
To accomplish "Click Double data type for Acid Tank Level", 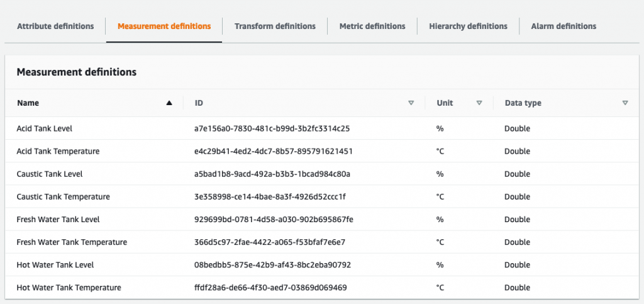I will coord(518,128).
